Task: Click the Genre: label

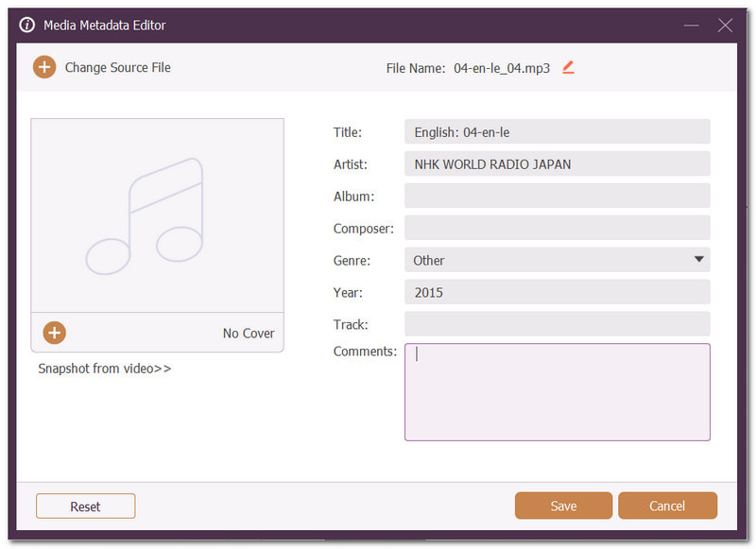Action: [352, 261]
